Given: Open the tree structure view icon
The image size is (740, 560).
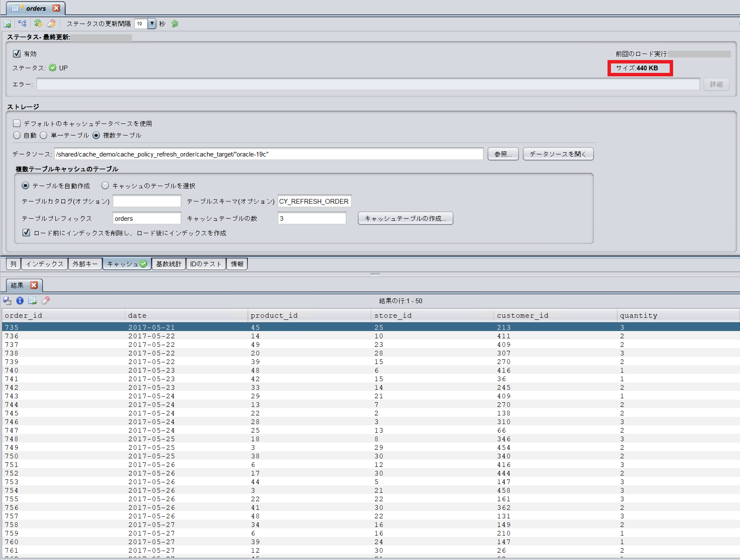Looking at the screenshot, I should 22,24.
